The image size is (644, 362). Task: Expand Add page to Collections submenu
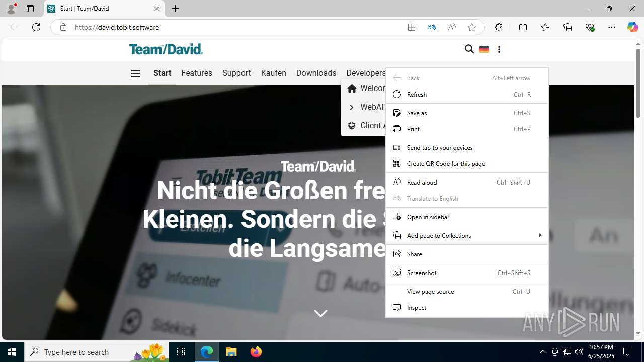click(x=467, y=235)
